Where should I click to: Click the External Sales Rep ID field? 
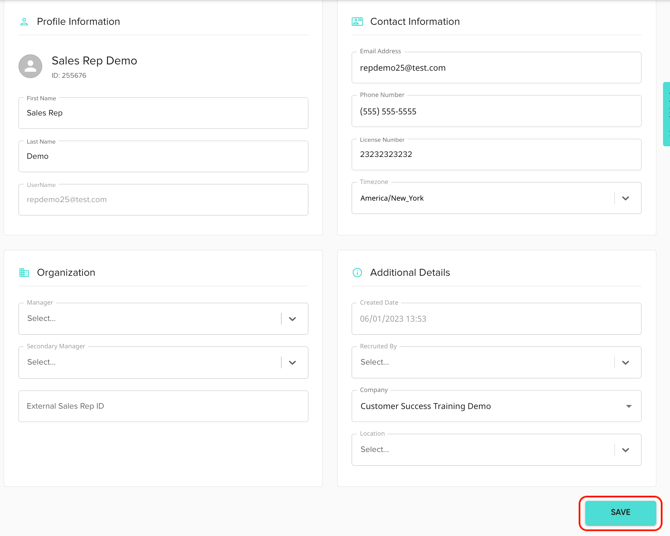pyautogui.click(x=163, y=406)
